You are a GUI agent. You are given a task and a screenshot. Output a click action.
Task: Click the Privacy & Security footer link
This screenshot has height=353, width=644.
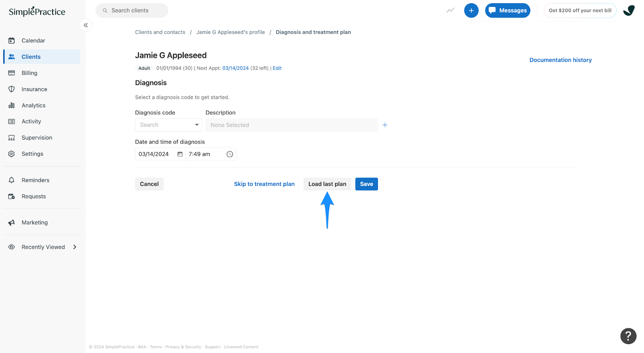click(x=183, y=347)
